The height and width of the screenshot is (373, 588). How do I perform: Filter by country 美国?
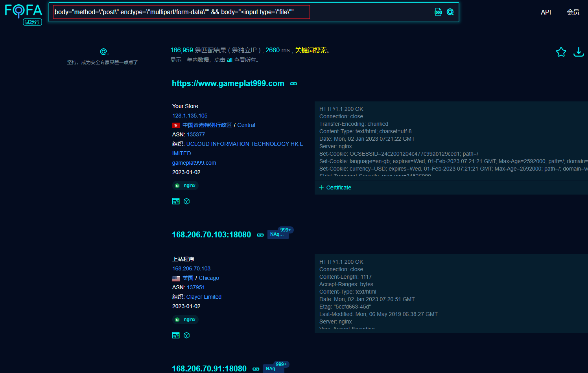188,278
